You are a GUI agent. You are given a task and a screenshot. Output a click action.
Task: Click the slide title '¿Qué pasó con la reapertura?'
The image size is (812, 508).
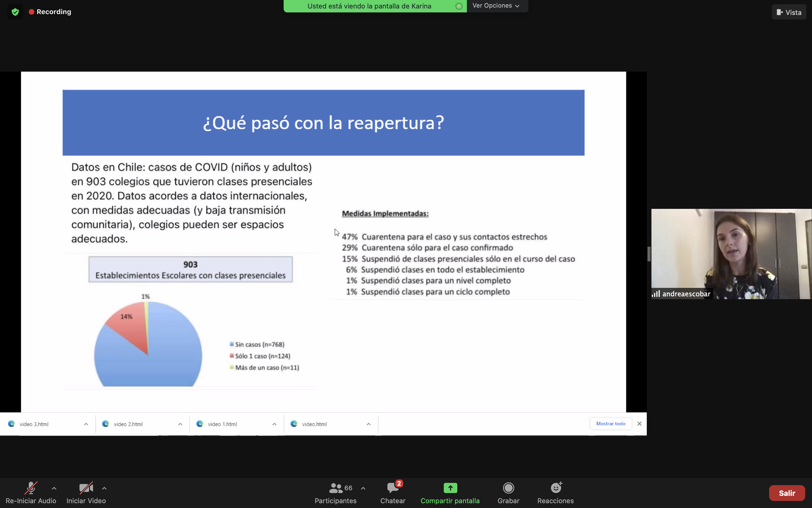(x=323, y=123)
